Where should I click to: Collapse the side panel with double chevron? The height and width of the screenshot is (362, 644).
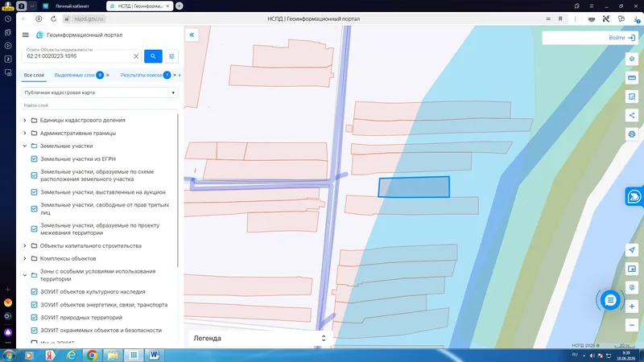tap(192, 35)
